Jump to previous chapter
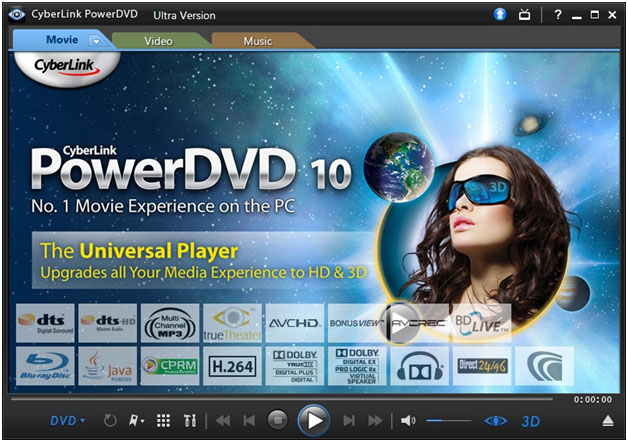 tap(249, 421)
